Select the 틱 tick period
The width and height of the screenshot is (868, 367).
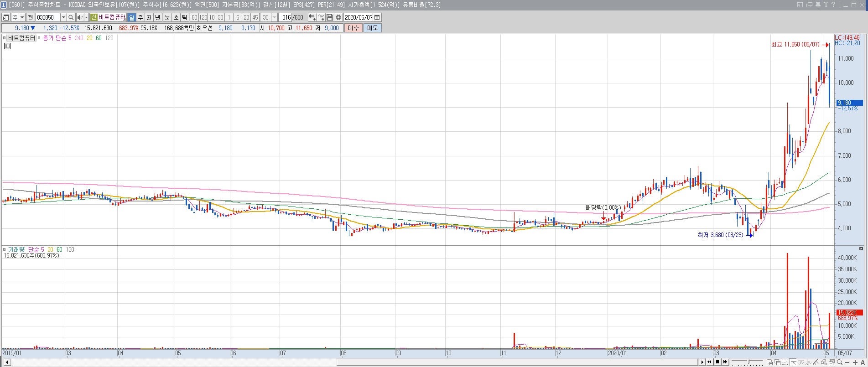(x=185, y=17)
